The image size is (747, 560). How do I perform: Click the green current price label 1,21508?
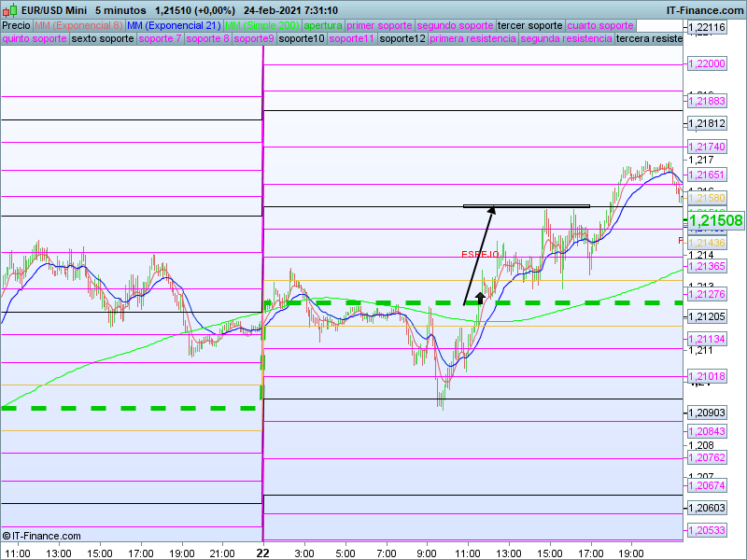[x=715, y=220]
